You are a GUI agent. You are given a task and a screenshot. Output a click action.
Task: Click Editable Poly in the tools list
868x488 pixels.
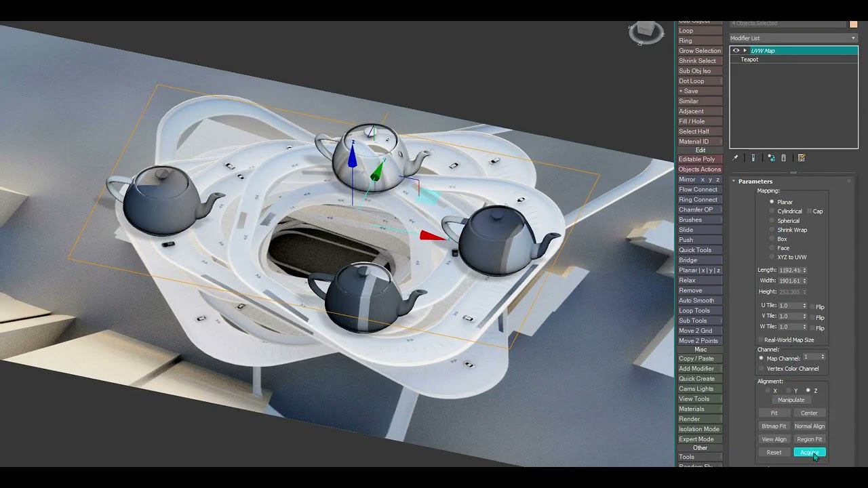[700, 159]
